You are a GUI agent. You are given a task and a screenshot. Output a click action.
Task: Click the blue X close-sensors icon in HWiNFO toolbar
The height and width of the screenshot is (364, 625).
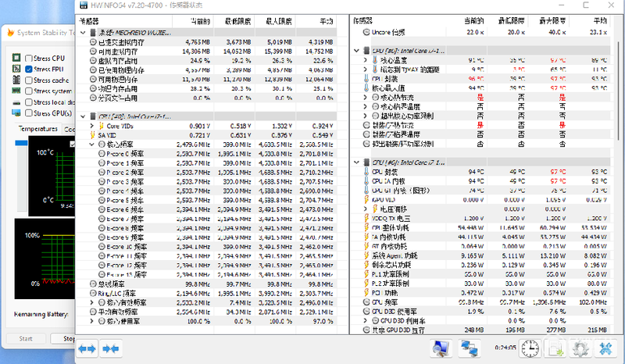[606, 348]
